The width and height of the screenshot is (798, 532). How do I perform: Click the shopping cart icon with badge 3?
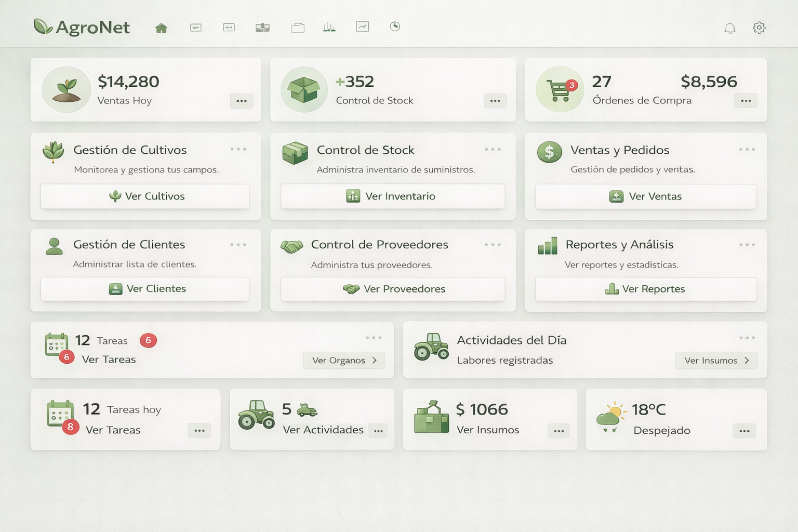[x=560, y=90]
